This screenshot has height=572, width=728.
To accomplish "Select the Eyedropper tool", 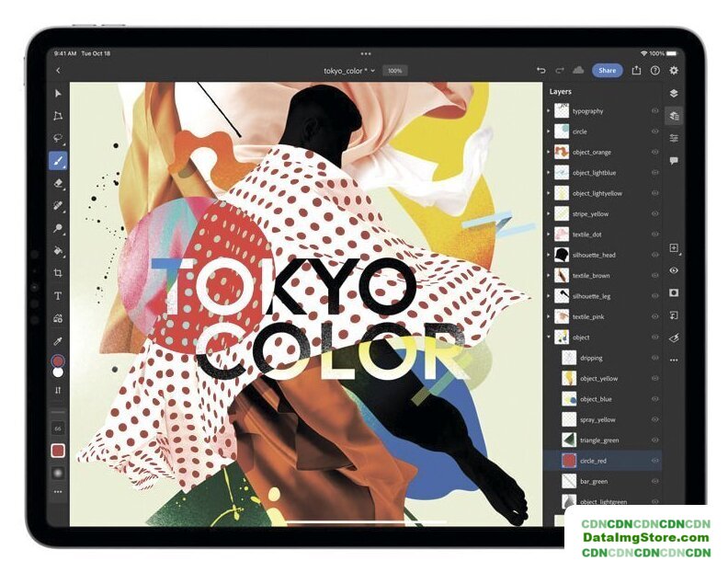I will 58,341.
